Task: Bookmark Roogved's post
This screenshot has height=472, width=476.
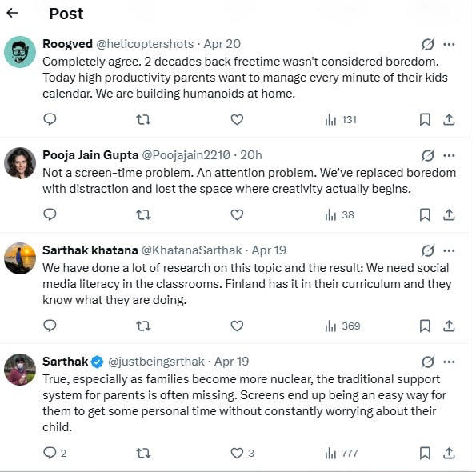Action: [x=425, y=119]
